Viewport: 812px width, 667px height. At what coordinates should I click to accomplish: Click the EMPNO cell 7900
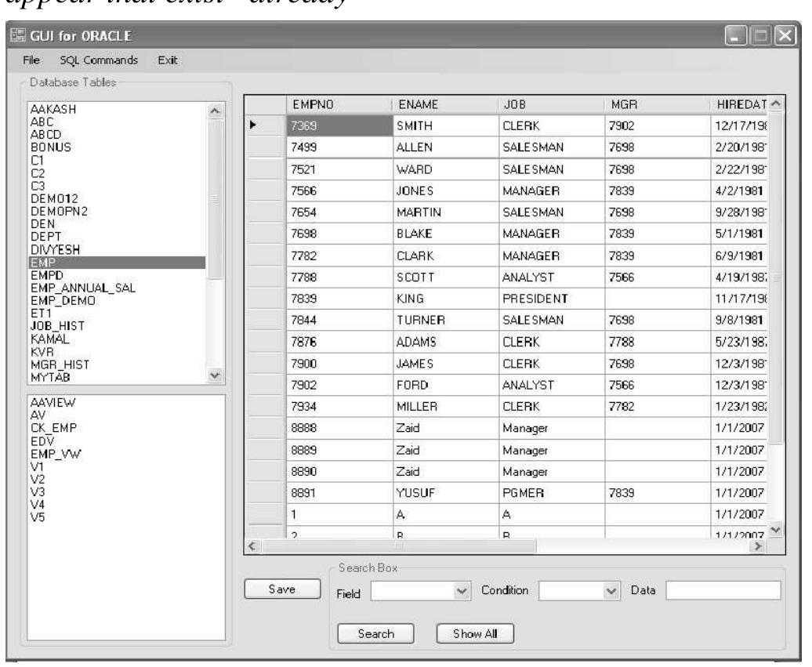coord(339,364)
